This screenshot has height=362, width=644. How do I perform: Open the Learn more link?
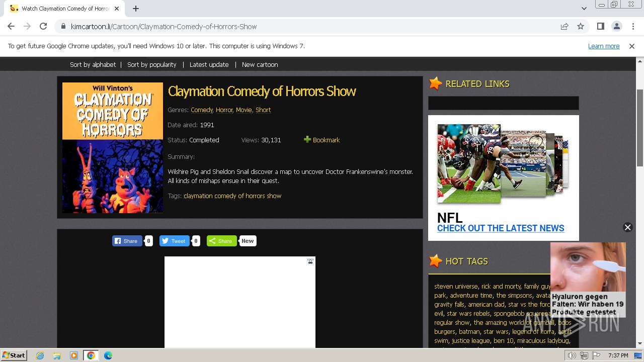pyautogui.click(x=604, y=46)
